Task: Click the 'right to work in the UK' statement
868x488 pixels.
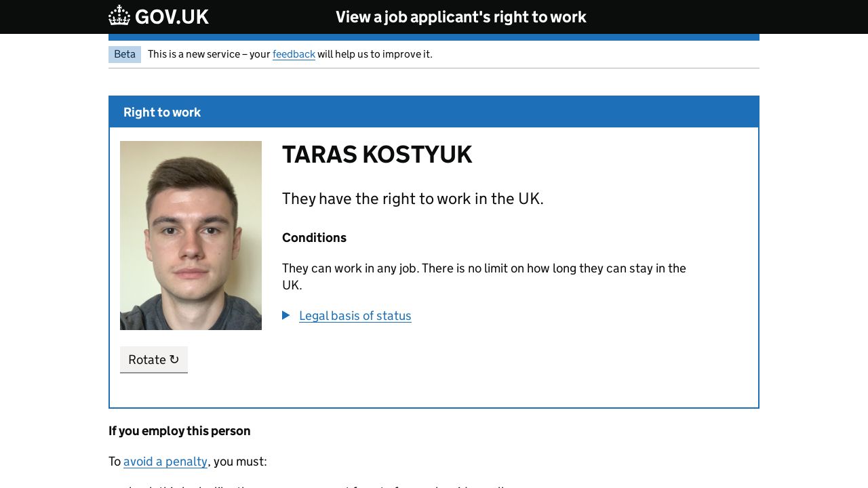Action: coord(412,199)
